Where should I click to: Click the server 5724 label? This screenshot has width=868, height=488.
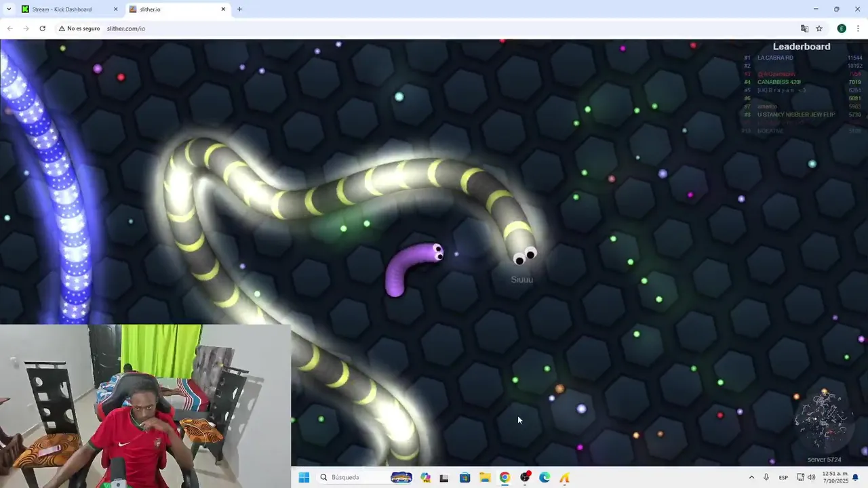[x=824, y=460]
